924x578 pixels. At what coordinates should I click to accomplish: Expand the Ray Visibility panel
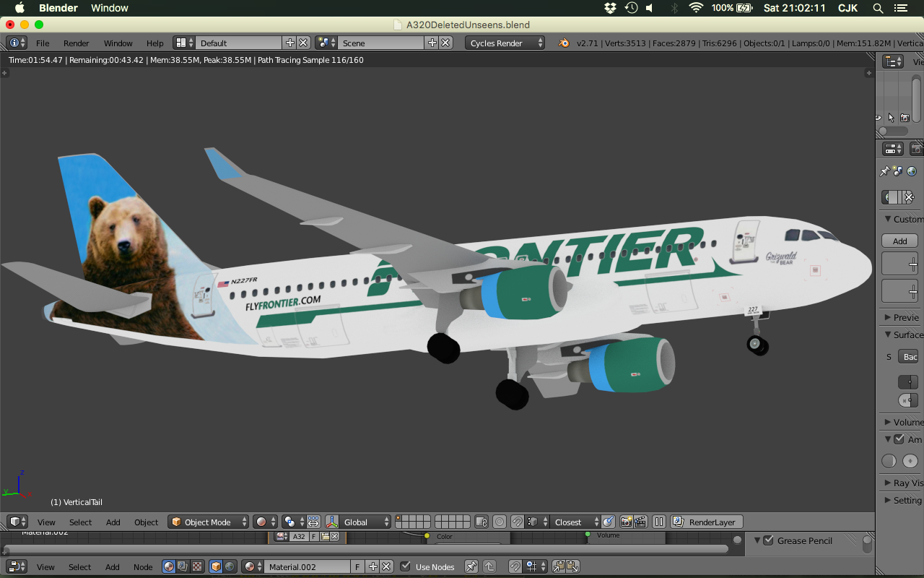point(888,483)
